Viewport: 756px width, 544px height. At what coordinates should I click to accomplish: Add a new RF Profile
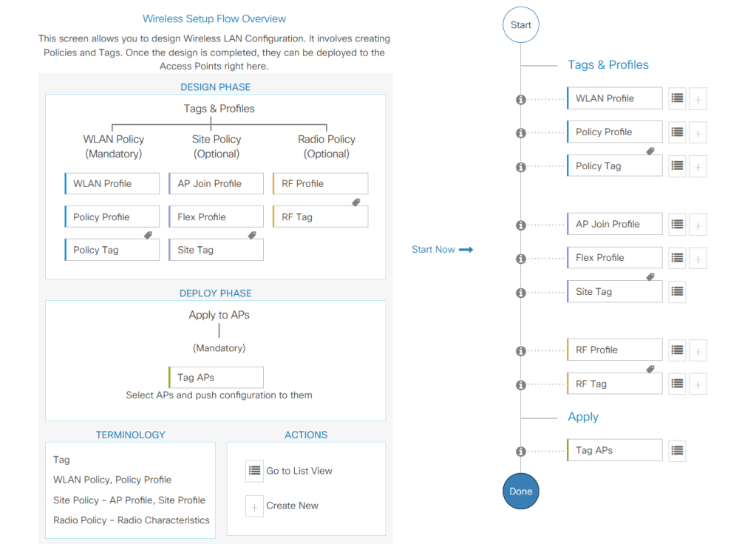698,350
